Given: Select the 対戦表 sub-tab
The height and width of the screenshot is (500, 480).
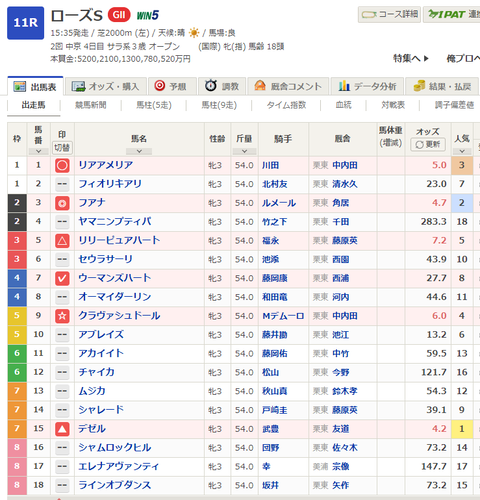Looking at the screenshot, I should pyautogui.click(x=393, y=105).
